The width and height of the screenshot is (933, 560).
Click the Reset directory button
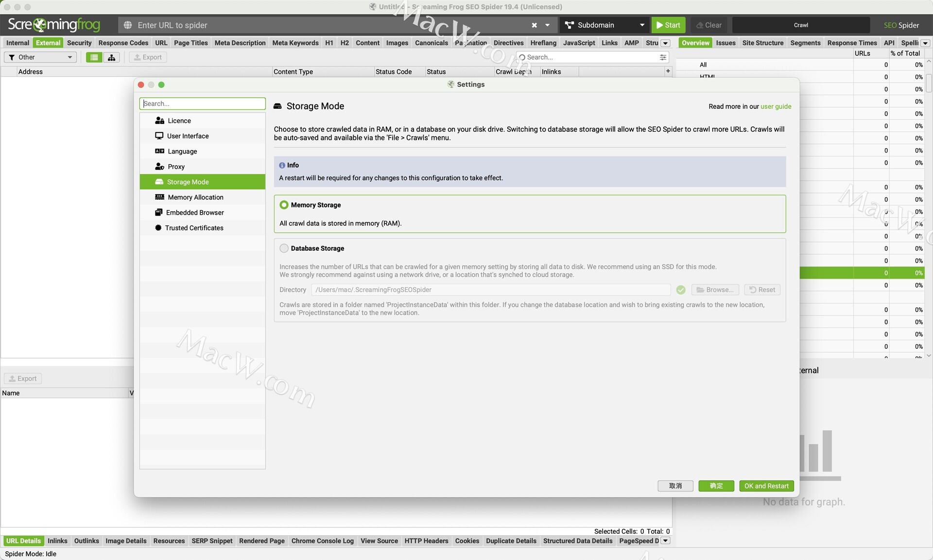762,290
